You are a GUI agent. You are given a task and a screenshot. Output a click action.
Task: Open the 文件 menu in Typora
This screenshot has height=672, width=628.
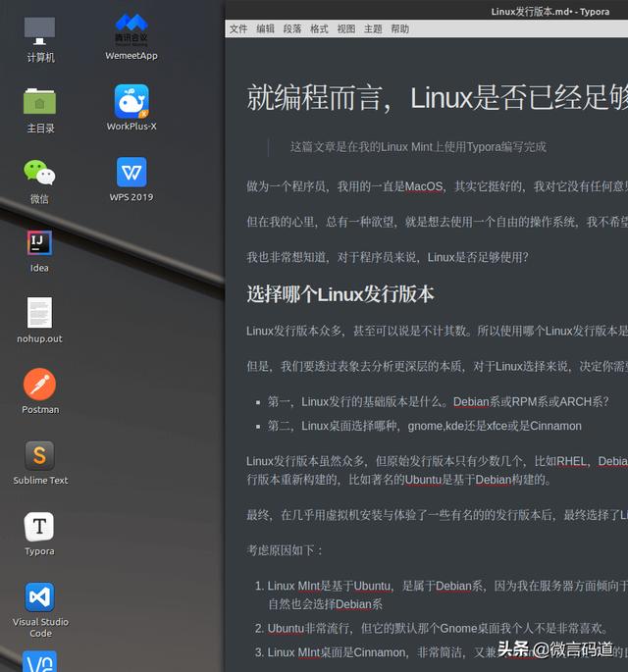238,28
